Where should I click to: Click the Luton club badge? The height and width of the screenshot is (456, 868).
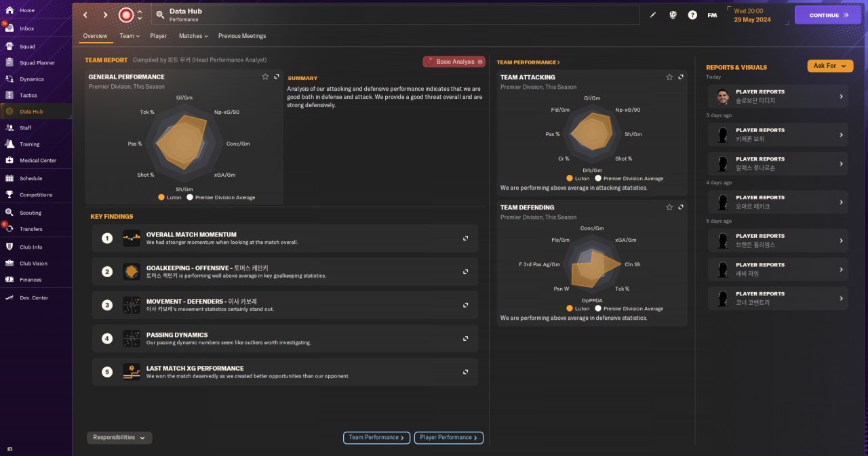point(125,15)
